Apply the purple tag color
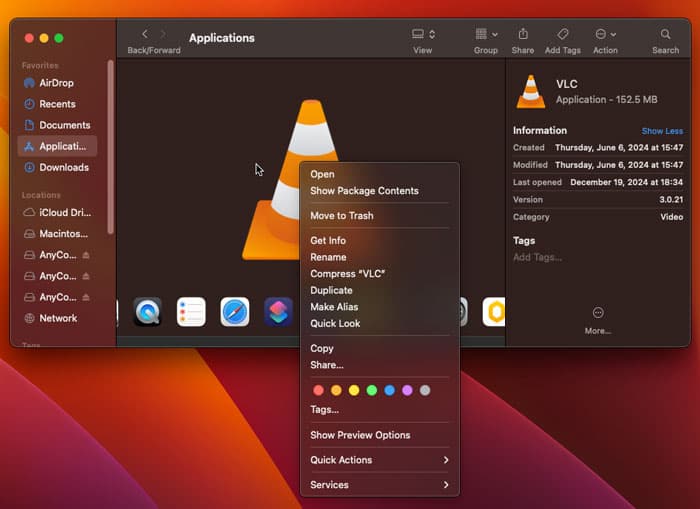This screenshot has height=509, width=700. pos(407,390)
